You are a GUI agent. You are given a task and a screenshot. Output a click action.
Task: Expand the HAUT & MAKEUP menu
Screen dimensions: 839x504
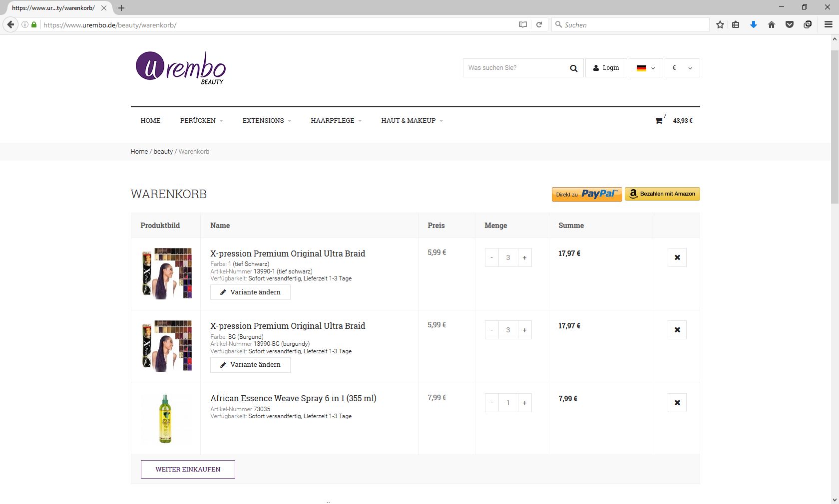[412, 120]
